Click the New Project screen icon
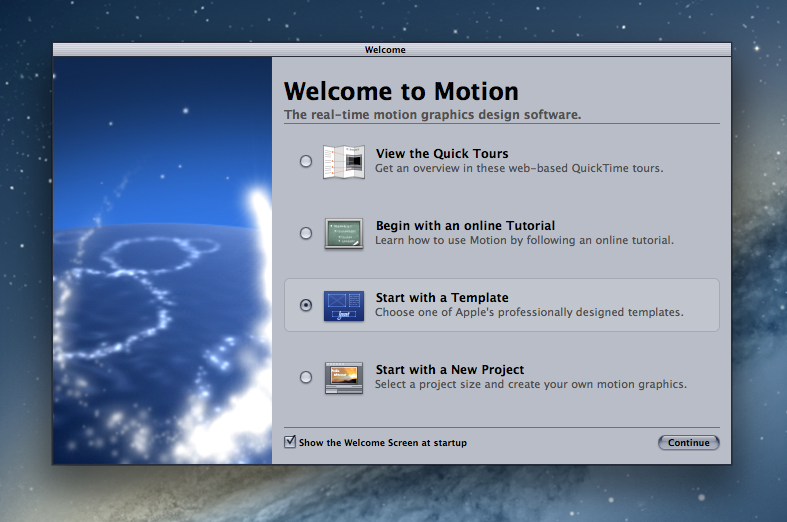This screenshot has width=787, height=522. (x=344, y=378)
